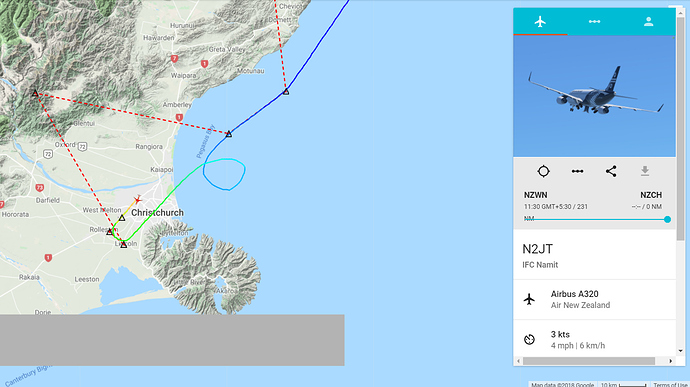The image size is (690, 387).
Task: Click the Rakaia town label
Action: [x=29, y=277]
